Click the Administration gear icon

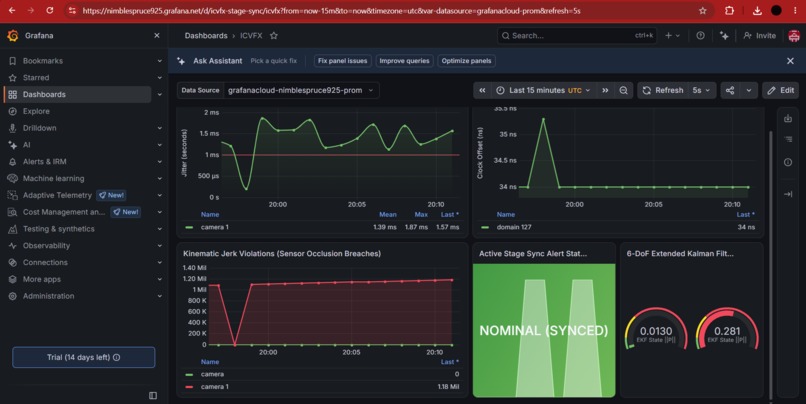coord(13,296)
